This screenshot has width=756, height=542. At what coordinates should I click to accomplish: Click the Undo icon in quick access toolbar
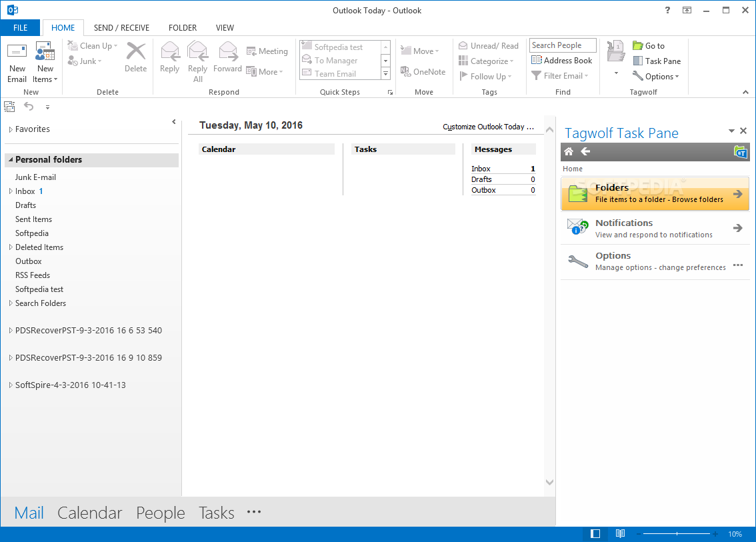(29, 107)
